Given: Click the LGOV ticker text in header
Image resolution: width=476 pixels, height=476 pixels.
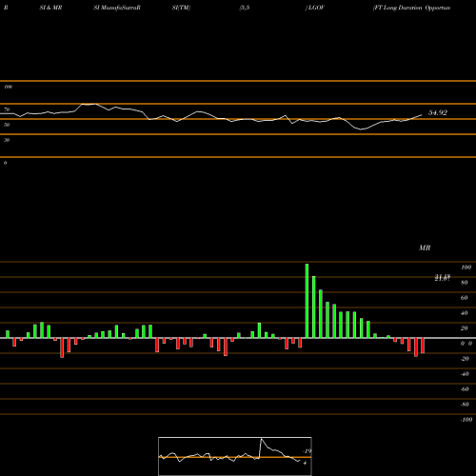Looking at the screenshot, I should click(315, 8).
